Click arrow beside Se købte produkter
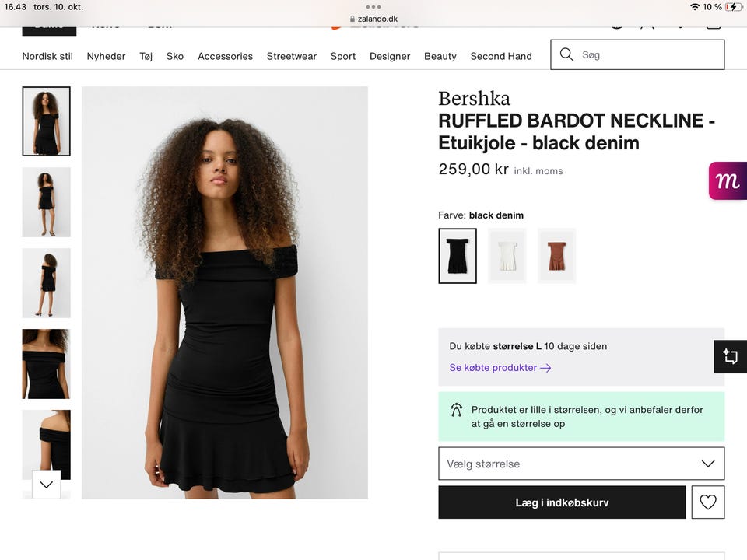 tap(545, 368)
